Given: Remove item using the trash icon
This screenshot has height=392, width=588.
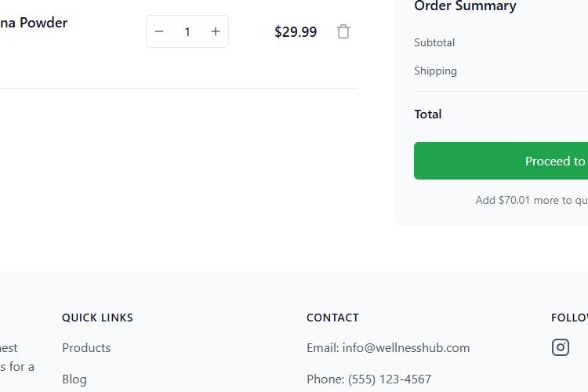Looking at the screenshot, I should [343, 31].
